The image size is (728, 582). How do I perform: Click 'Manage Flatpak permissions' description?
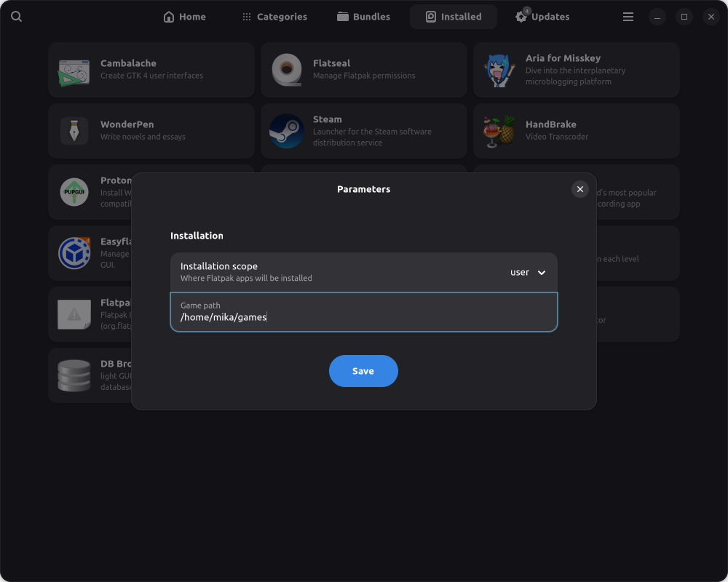click(x=364, y=76)
